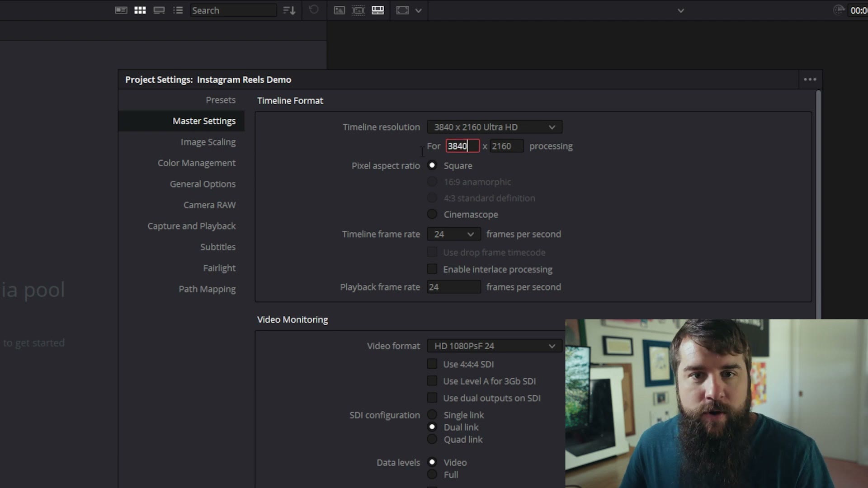Click the Project Settings title text
This screenshot has width=868, height=488.
tap(208, 80)
